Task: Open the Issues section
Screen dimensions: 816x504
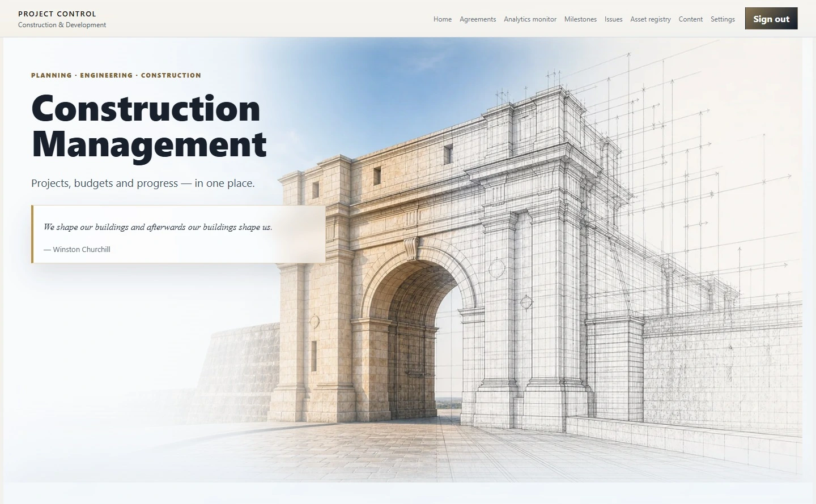Action: (614, 19)
